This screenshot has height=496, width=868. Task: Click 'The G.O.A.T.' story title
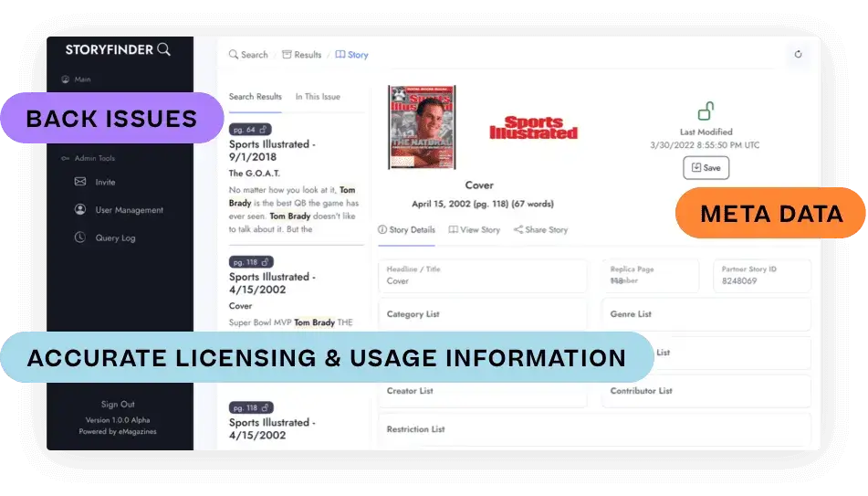255,173
